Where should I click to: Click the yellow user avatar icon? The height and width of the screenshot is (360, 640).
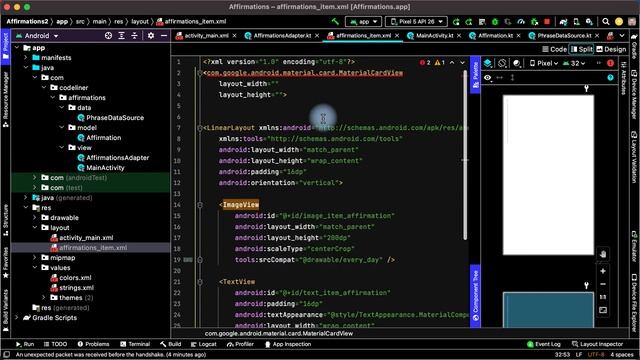click(x=619, y=22)
